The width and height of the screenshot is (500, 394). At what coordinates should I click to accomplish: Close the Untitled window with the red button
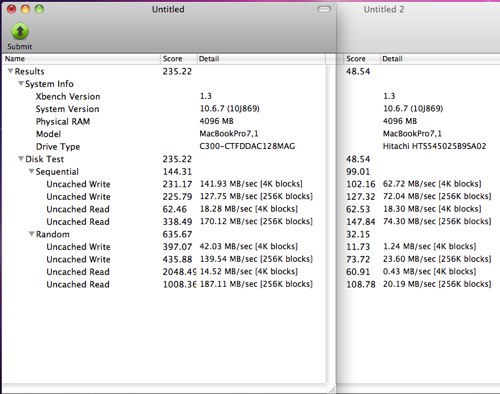12,9
